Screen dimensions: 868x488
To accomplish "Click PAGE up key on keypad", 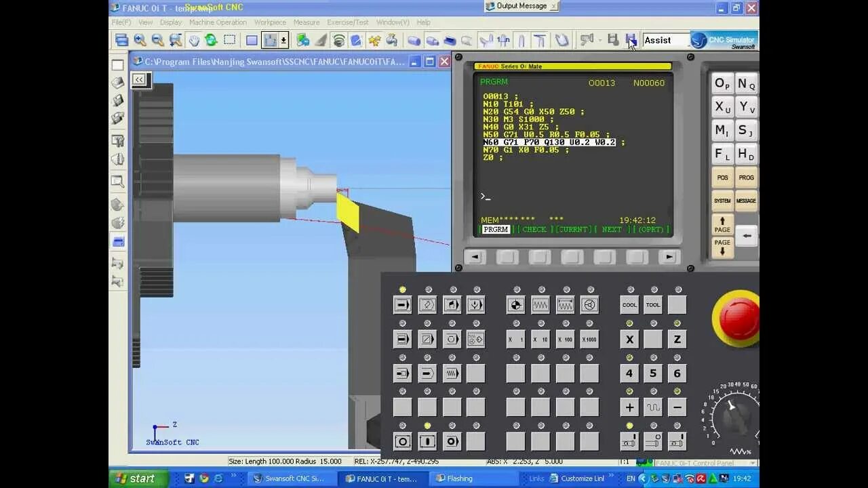I will coord(722,224).
